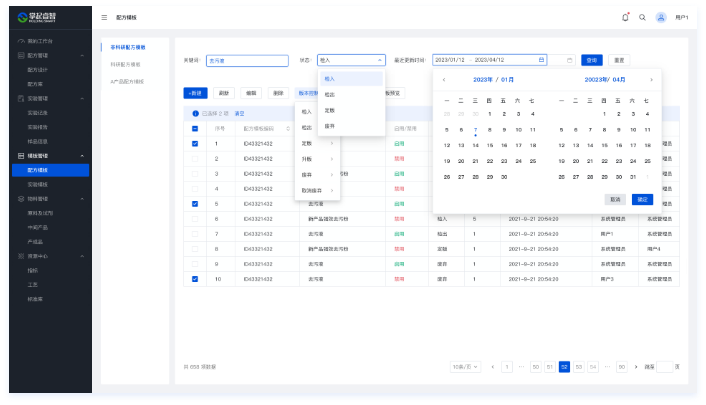Click the 编辑 button
Screen dimensions: 706x405
251,93
